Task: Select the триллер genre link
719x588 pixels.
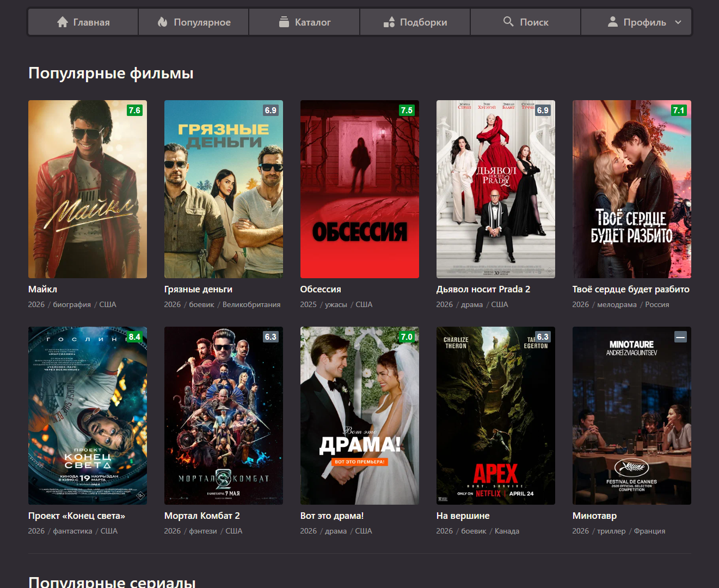Action: [x=611, y=531]
